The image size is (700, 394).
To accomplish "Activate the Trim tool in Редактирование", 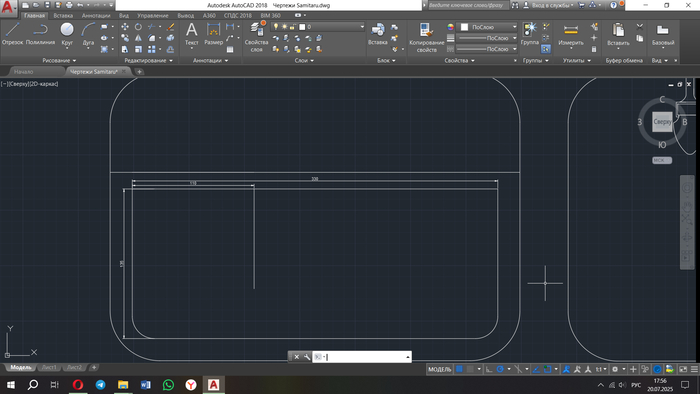I will point(152,27).
